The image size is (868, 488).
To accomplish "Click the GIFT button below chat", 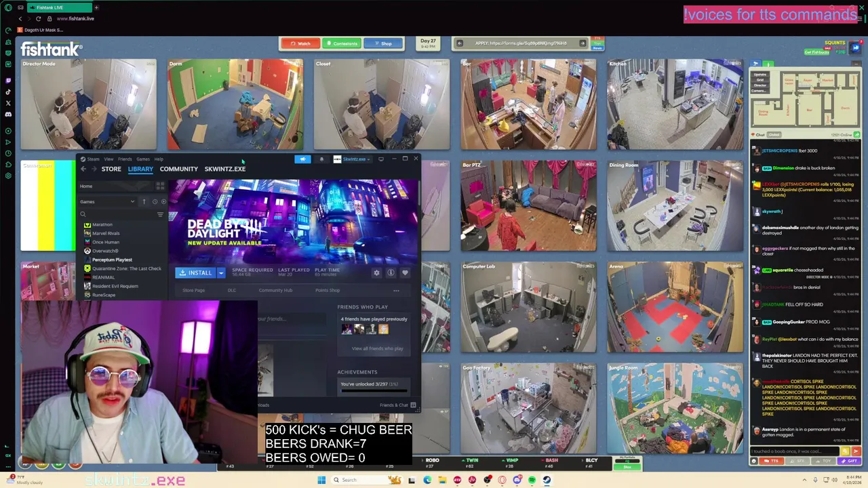I will click(x=849, y=461).
